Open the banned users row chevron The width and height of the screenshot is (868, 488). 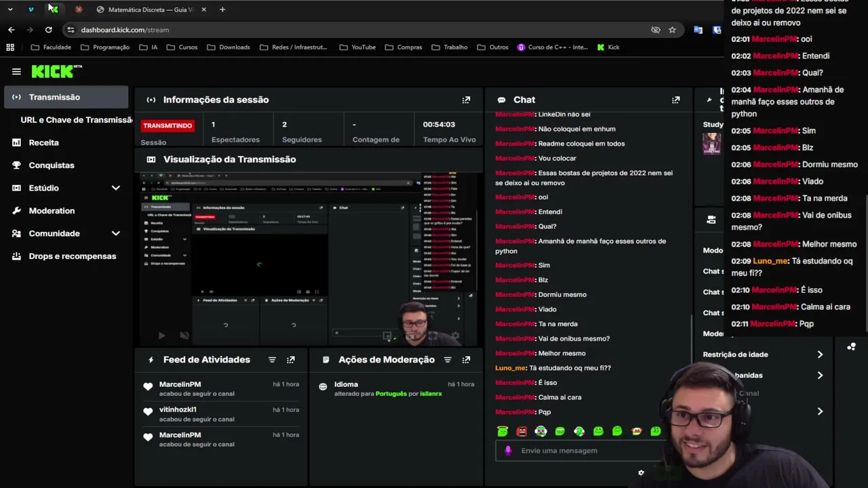pyautogui.click(x=820, y=375)
